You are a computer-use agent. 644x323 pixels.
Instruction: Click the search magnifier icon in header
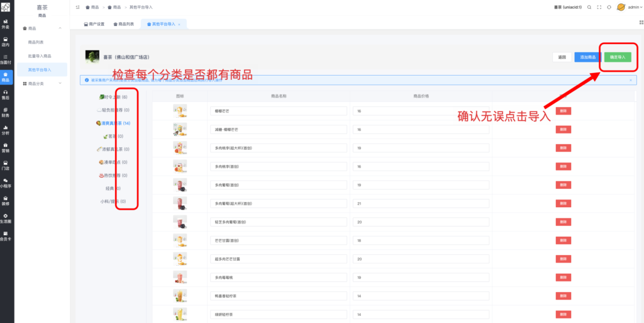(x=589, y=8)
